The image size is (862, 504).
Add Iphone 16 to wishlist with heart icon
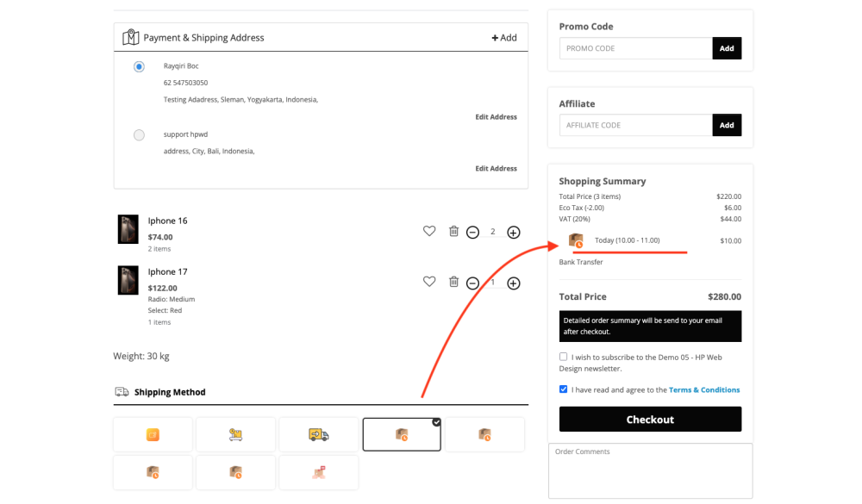coord(429,232)
